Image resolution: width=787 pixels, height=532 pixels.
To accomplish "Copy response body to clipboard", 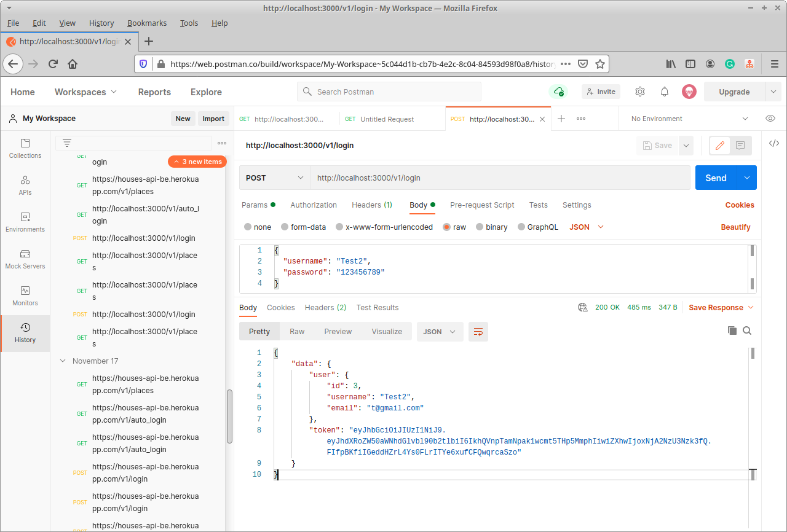I will (732, 331).
